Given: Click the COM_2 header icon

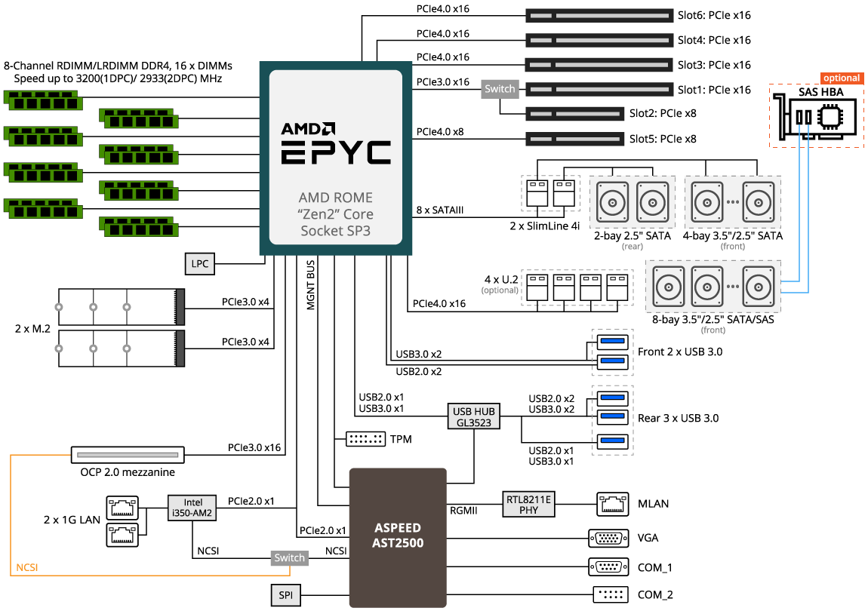Looking at the screenshot, I should (609, 594).
